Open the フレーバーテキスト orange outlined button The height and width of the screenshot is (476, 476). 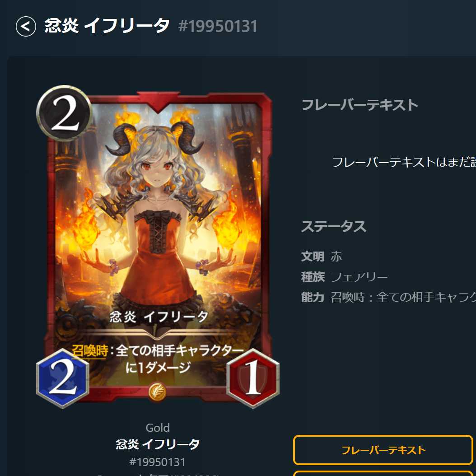383,450
